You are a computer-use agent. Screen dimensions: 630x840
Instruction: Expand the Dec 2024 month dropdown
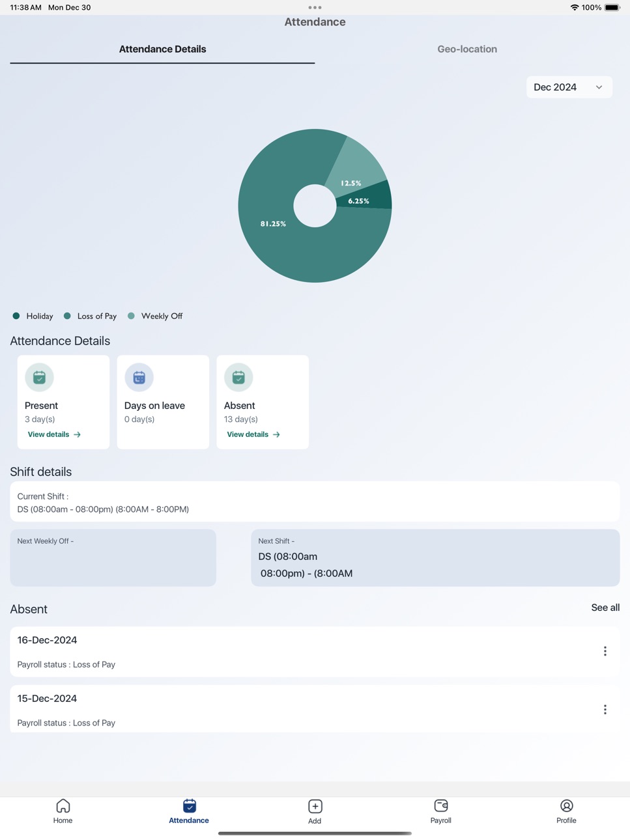click(569, 87)
